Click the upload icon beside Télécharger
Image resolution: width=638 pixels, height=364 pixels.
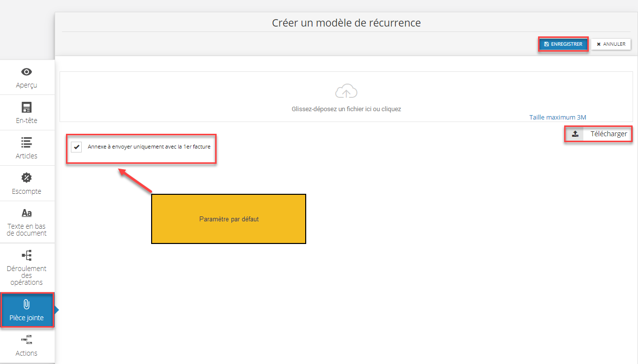(575, 134)
